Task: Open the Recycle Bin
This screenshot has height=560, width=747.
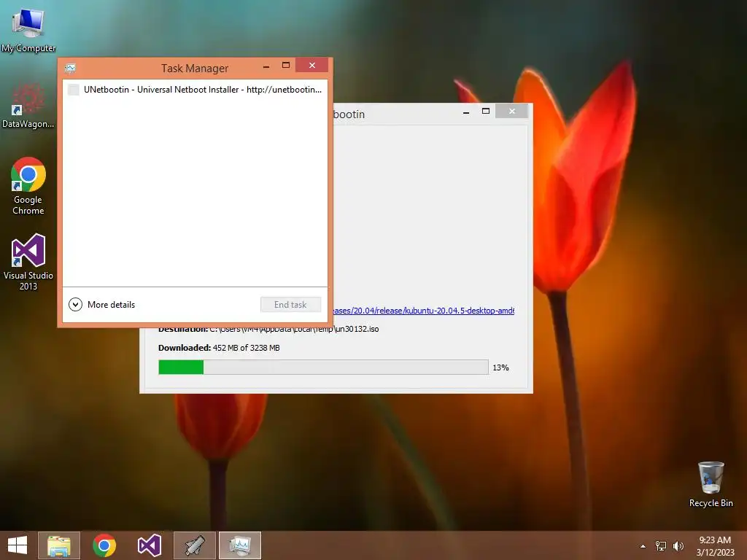Action: [711, 484]
